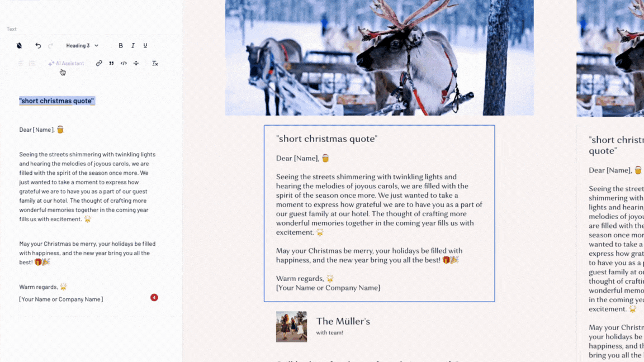Insert a hyperlink with the link icon

click(x=99, y=63)
